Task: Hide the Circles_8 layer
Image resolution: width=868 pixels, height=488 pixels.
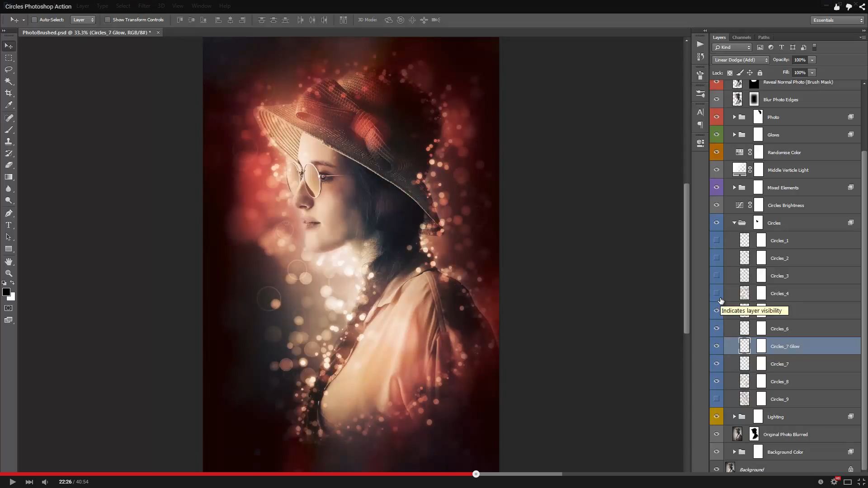Action: click(717, 381)
